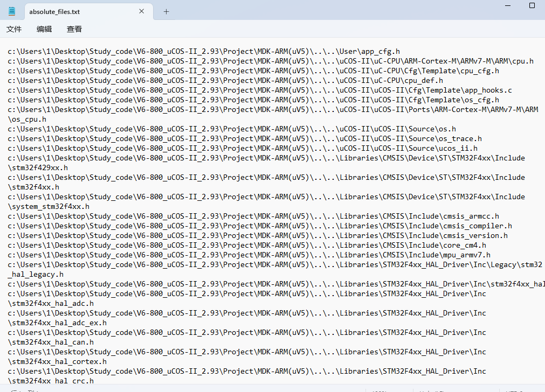Click the line ending in Template\cpu_cfg.h
Image resolution: width=545 pixels, height=392 pixels.
coord(253,71)
